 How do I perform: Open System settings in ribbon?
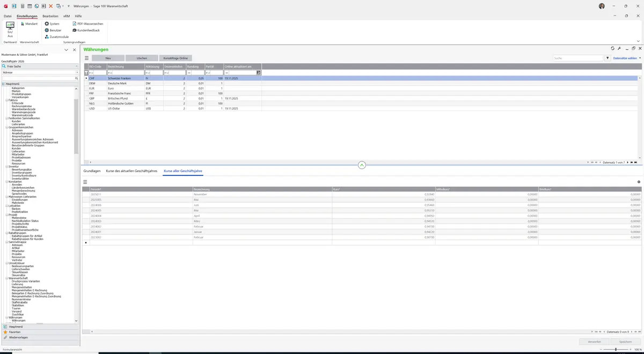[52, 24]
